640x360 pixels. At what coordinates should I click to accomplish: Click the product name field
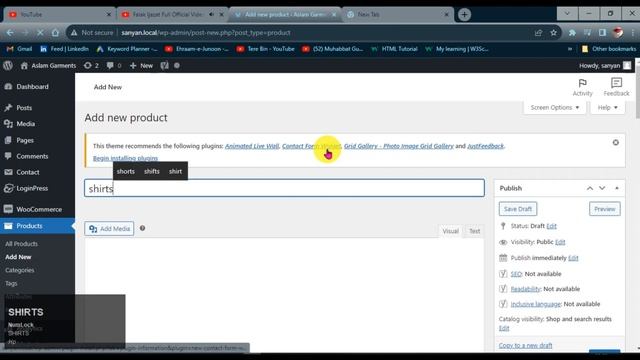[x=284, y=188]
